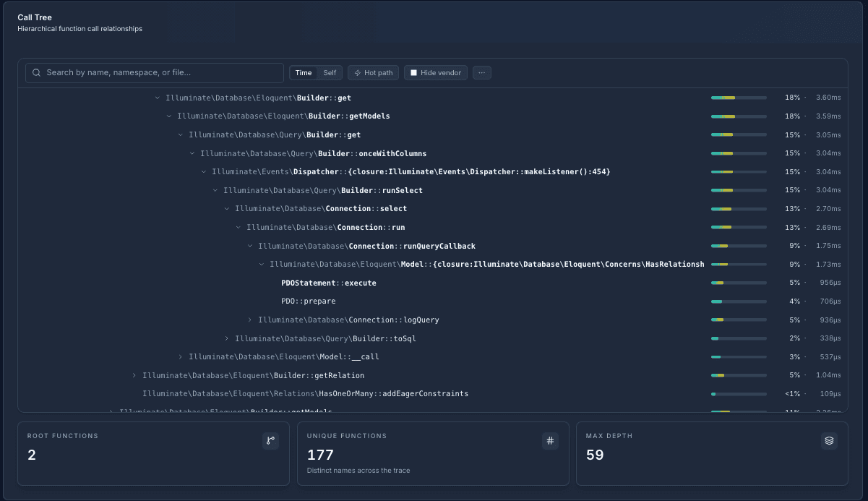Select the PDO::prepare function
The height and width of the screenshot is (501, 868).
(309, 301)
